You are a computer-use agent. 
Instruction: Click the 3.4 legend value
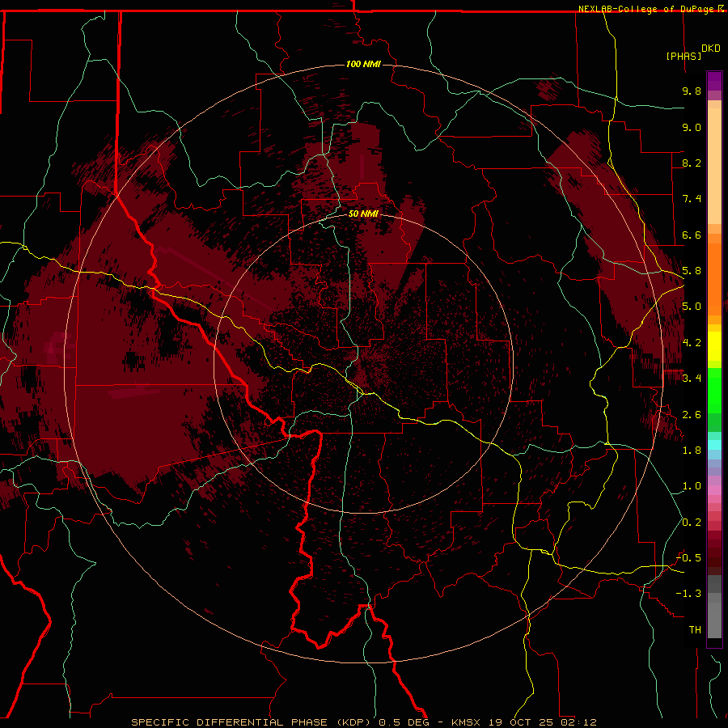(692, 379)
